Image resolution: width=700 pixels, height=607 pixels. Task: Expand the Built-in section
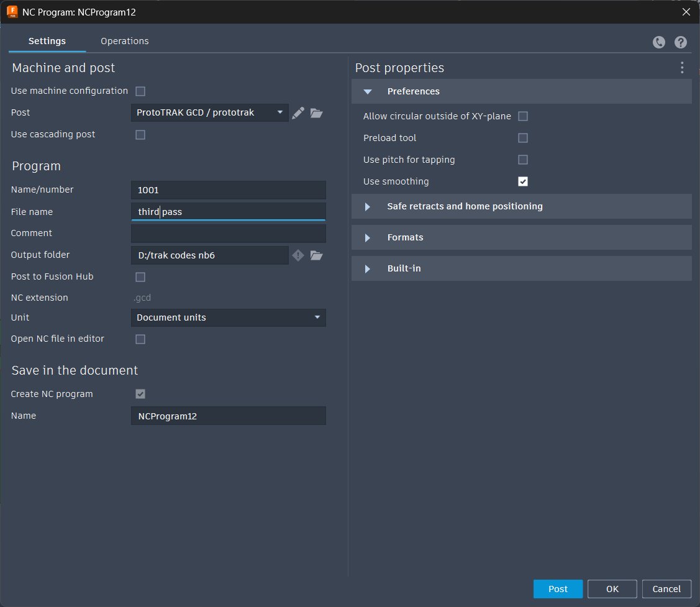[x=522, y=268]
